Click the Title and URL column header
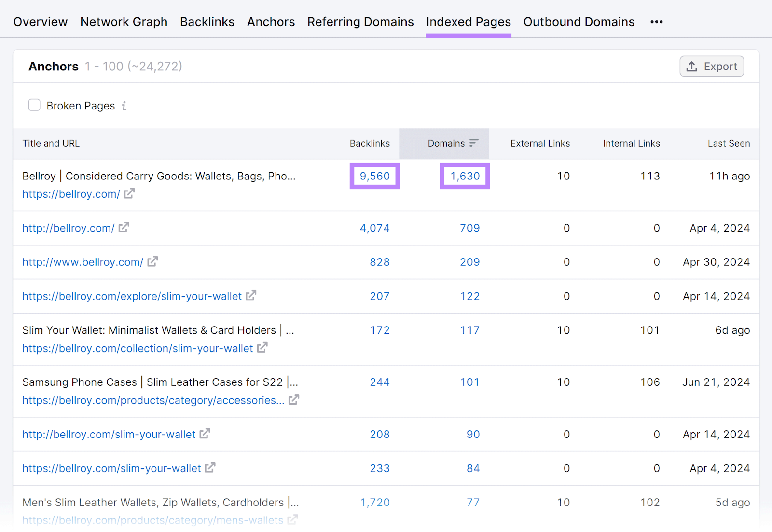 pos(51,143)
